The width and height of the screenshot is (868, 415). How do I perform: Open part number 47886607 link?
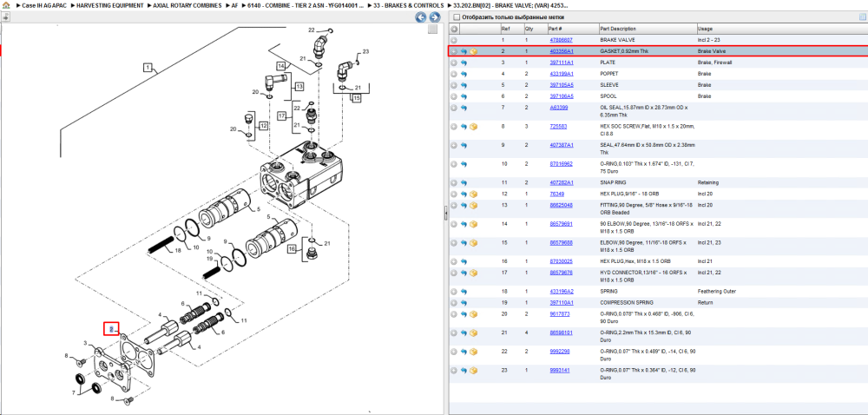(x=561, y=41)
